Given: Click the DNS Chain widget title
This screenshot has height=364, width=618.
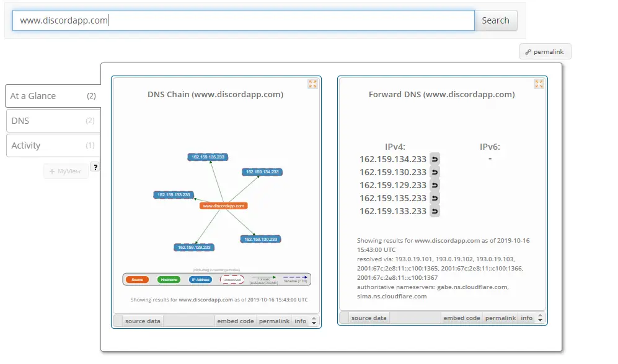Looking at the screenshot, I should [x=216, y=95].
